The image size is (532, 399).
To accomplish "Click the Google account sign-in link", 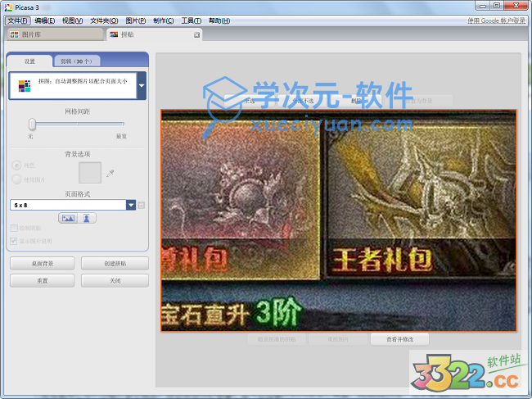I will click(496, 20).
